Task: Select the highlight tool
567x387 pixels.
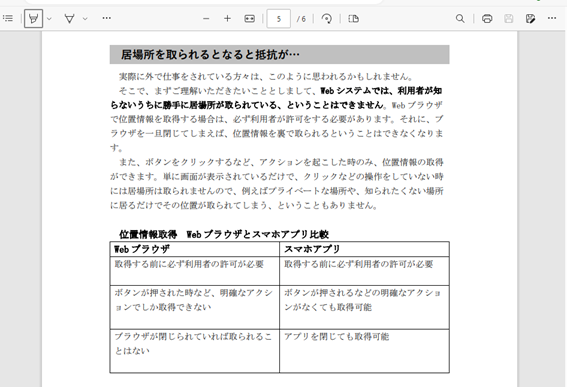Action: click(x=33, y=18)
